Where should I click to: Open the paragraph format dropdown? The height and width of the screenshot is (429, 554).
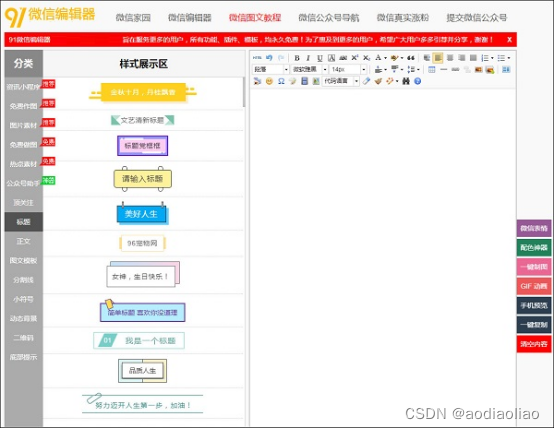tap(271, 70)
